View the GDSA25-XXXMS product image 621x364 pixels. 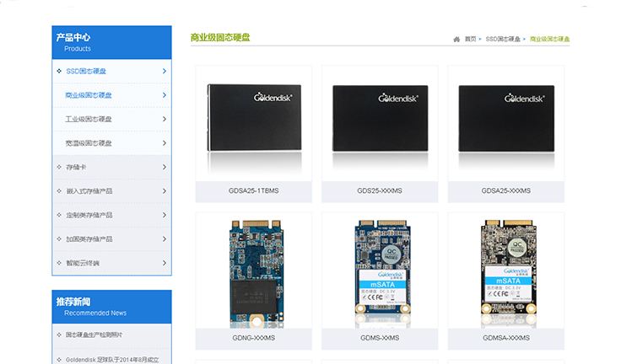click(506, 124)
